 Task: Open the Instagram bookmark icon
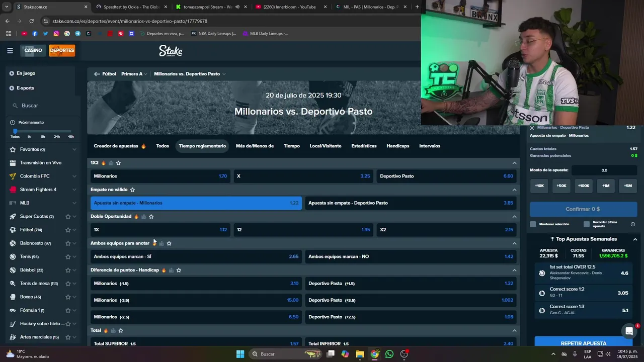56,34
